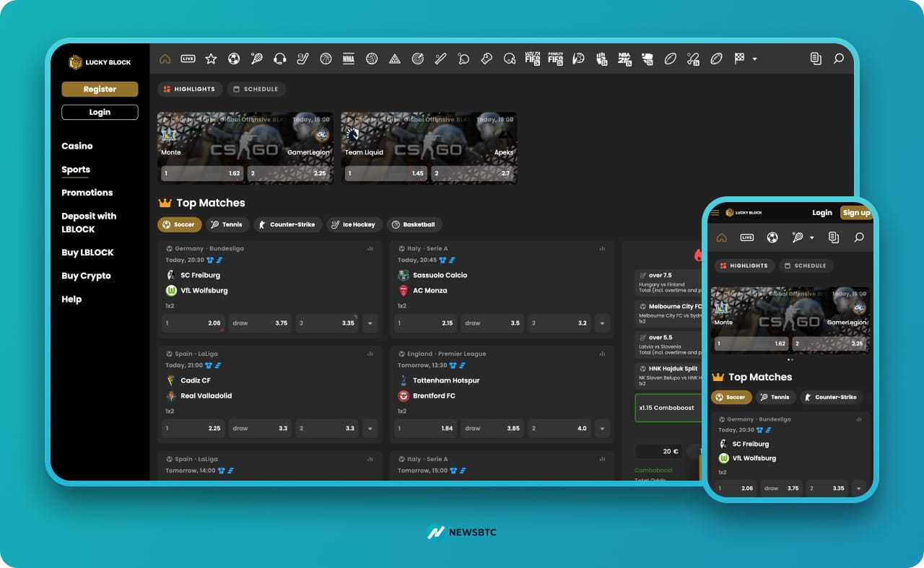The image size is (924, 568).
Task: Open the MMA sport icon
Action: tap(349, 58)
